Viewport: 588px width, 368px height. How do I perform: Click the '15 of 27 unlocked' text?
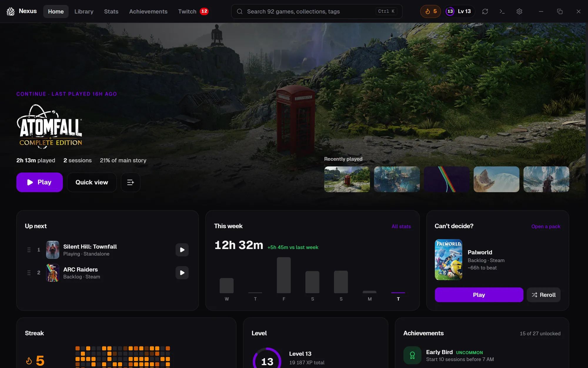click(x=540, y=334)
